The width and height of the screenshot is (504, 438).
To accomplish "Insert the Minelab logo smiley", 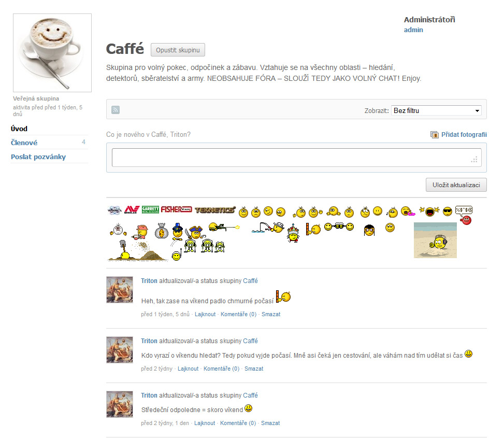I will click(x=132, y=210).
